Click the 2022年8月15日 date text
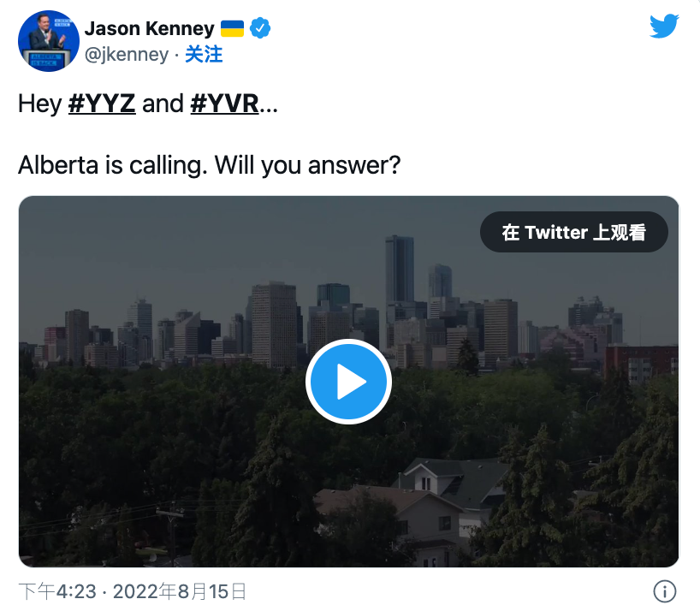Image resolution: width=700 pixels, height=611 pixels. click(180, 592)
